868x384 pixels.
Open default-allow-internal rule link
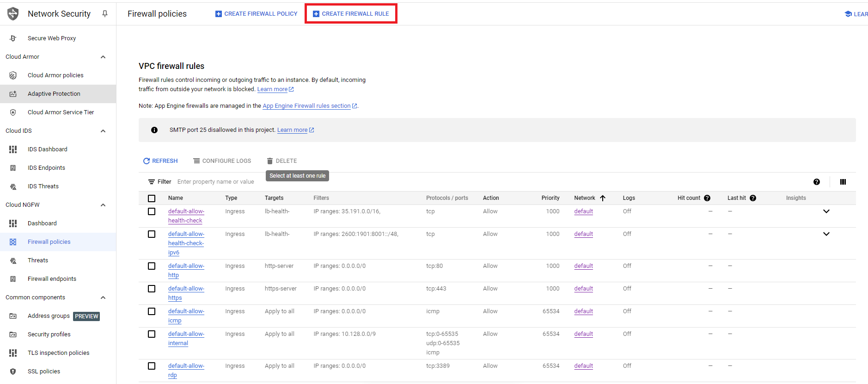186,339
